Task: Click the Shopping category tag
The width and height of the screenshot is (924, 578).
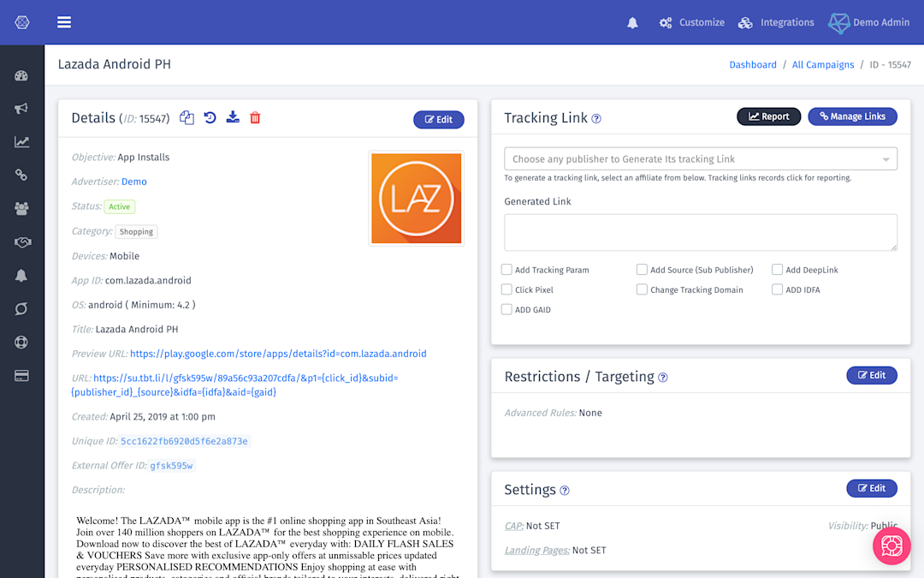Action: click(x=136, y=232)
